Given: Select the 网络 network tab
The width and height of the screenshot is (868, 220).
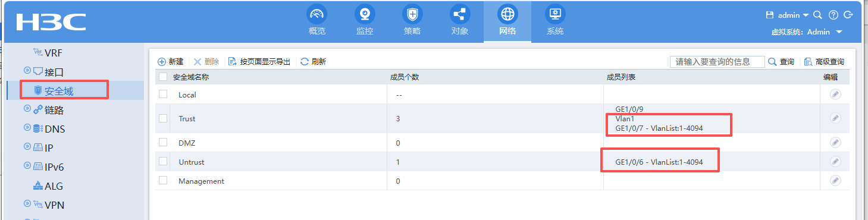Looking at the screenshot, I should (507, 21).
